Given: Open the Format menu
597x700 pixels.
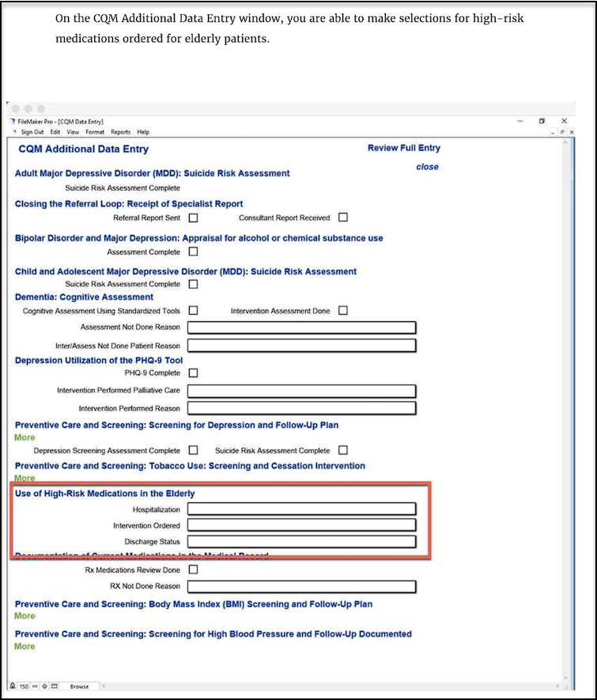Looking at the screenshot, I should pos(95,132).
